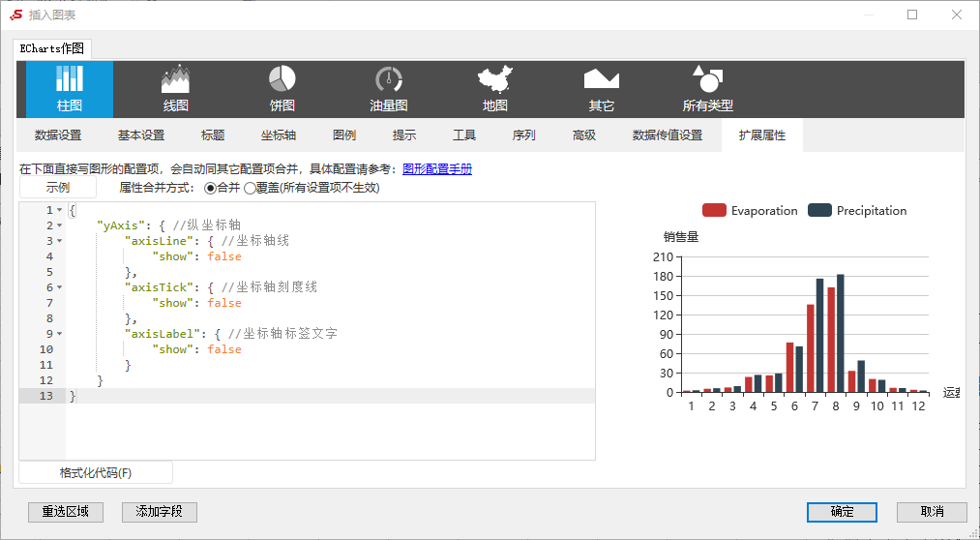
Task: Click the Precipitation legend label
Action: click(x=872, y=211)
